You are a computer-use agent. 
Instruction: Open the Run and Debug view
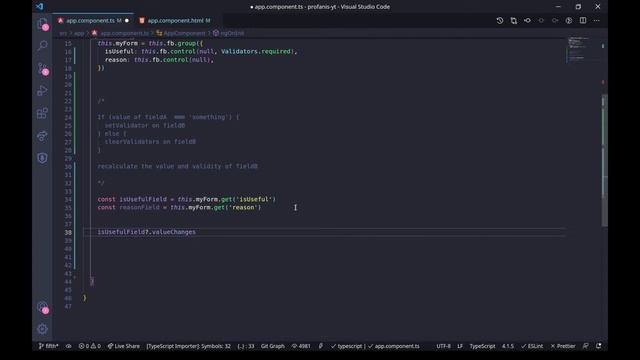(x=42, y=91)
